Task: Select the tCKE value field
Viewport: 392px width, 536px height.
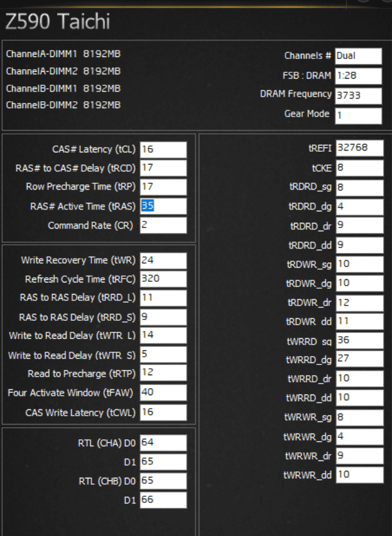Action: click(359, 168)
